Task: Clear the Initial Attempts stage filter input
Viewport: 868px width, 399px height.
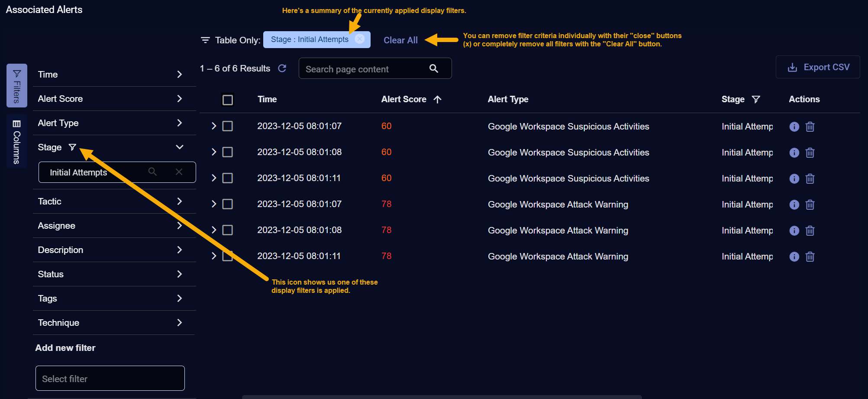Action: point(179,172)
